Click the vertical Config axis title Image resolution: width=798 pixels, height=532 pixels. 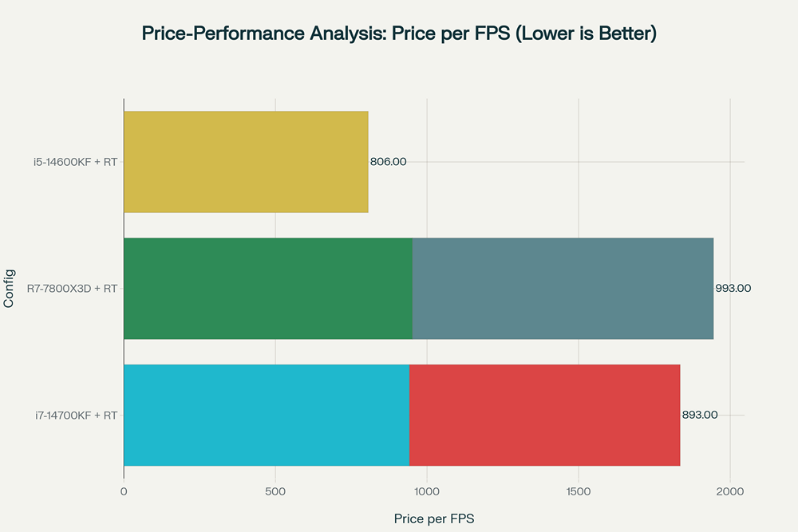tap(10, 289)
